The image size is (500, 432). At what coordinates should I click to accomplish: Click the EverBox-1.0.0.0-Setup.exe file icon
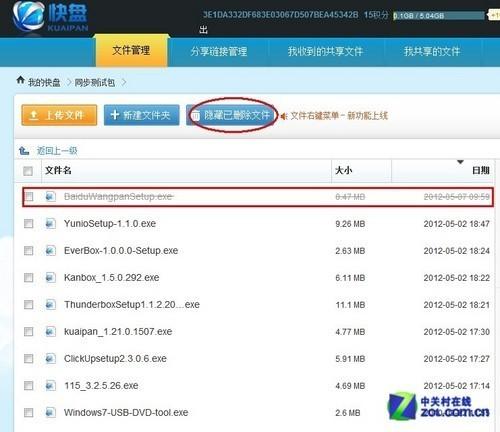pyautogui.click(x=50, y=250)
